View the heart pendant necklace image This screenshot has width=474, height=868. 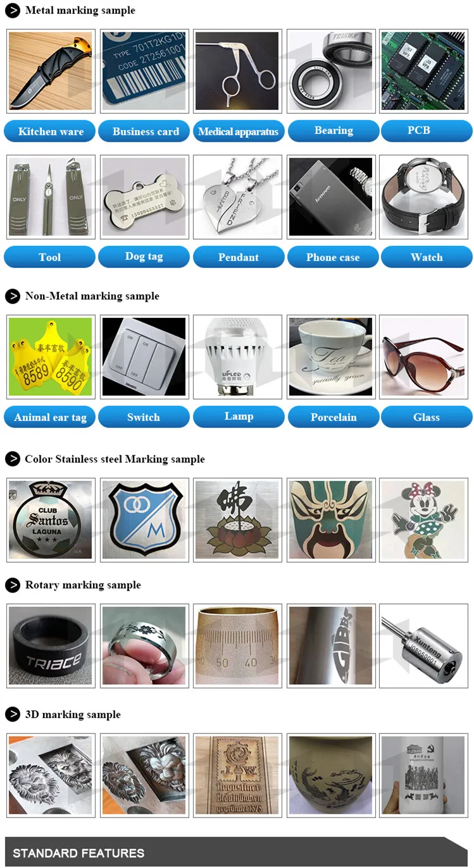[239, 197]
